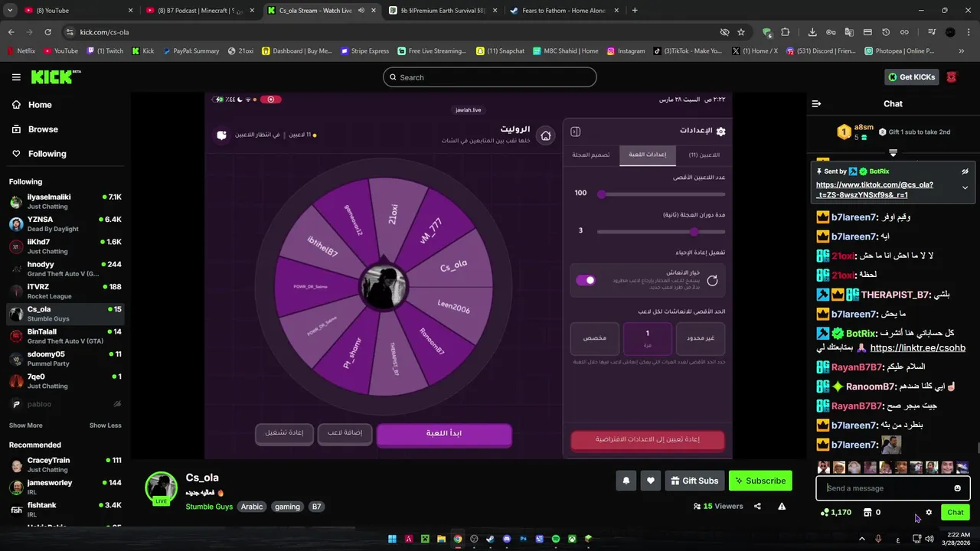The height and width of the screenshot is (551, 980).
Task: Click the Subscribe button
Action: tap(760, 481)
